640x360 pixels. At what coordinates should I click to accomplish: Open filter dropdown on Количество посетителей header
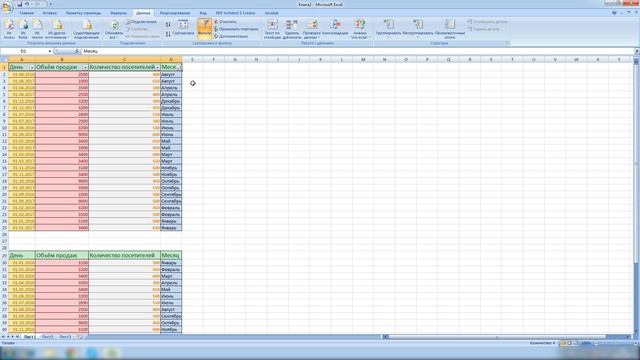point(157,67)
